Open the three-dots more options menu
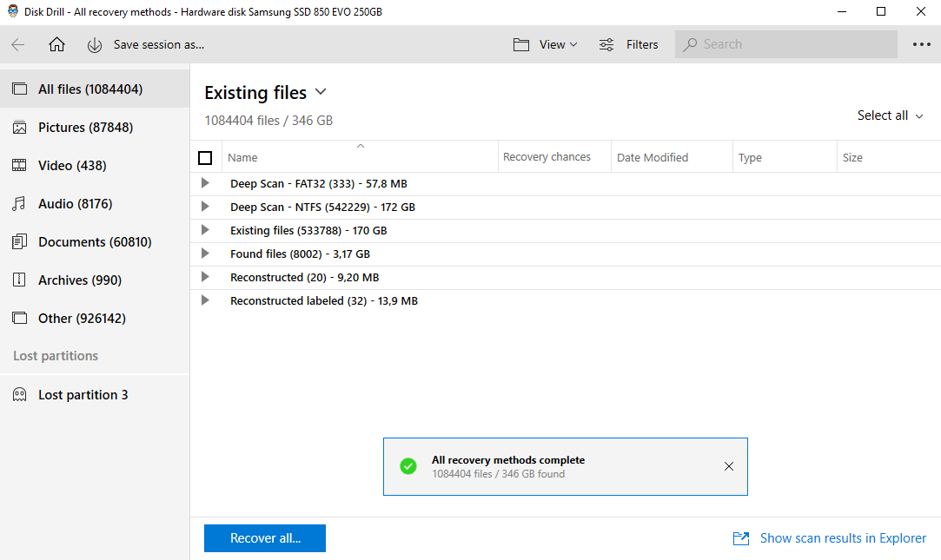Screen dimensions: 941x560 [921, 45]
